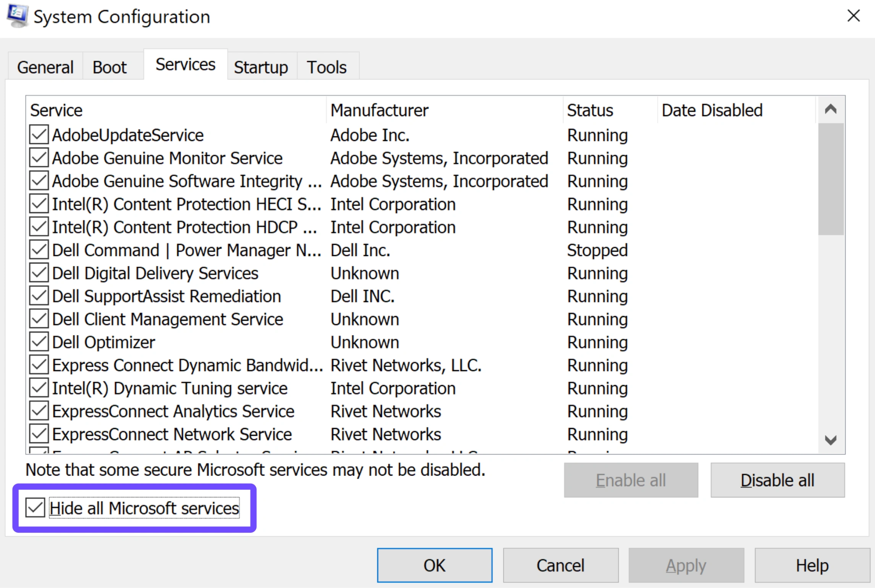The image size is (875, 588).
Task: Uncheck the AdobeUpdateService checkbox
Action: (39, 135)
